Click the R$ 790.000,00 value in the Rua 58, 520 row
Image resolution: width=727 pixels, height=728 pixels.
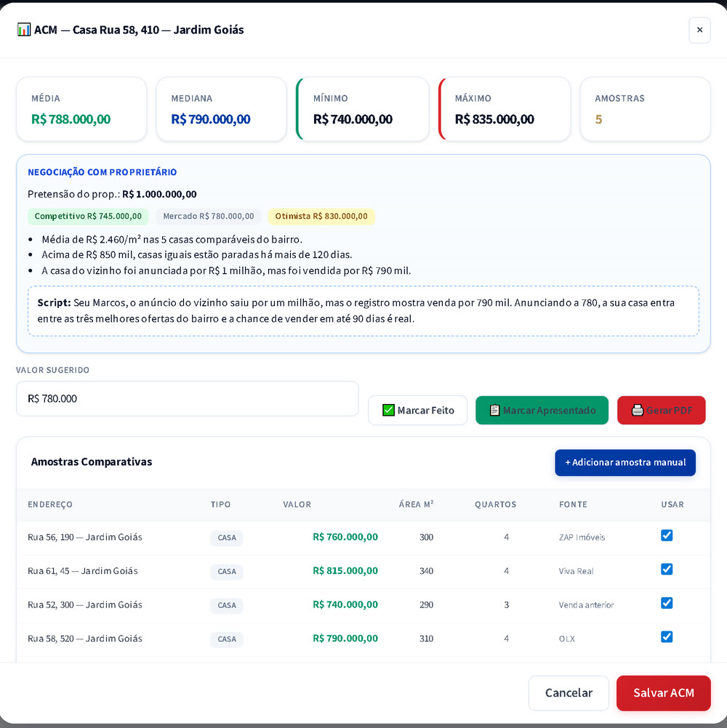coord(345,639)
